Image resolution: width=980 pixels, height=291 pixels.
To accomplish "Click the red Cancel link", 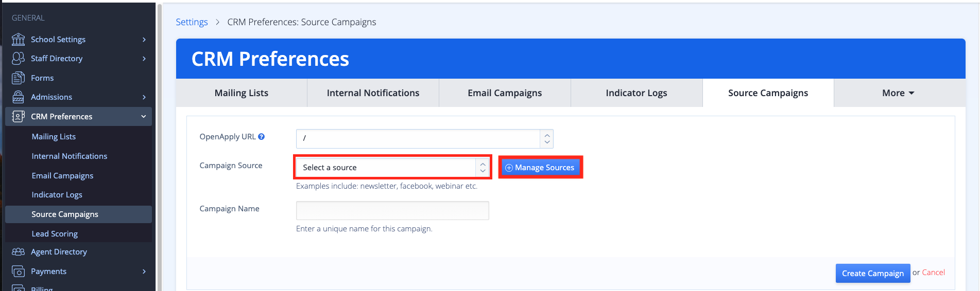I will [933, 272].
